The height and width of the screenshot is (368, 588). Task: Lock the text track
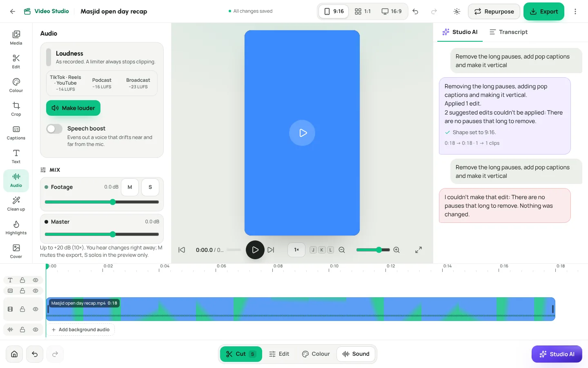click(22, 280)
